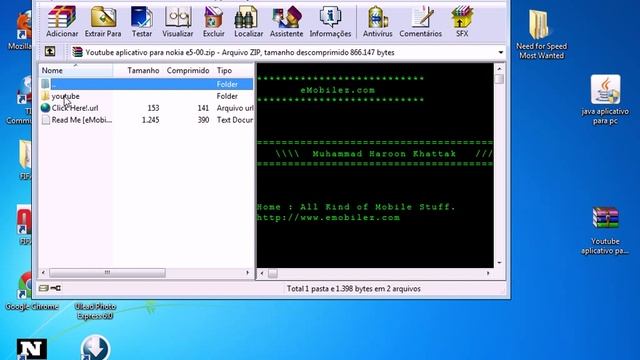
Task: Sort list by Nome column
Action: (76, 70)
